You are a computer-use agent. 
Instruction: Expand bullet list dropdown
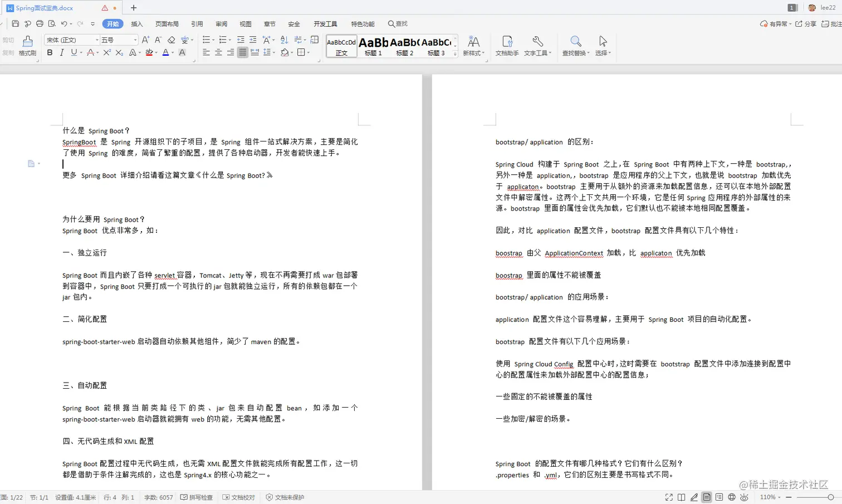pyautogui.click(x=213, y=40)
